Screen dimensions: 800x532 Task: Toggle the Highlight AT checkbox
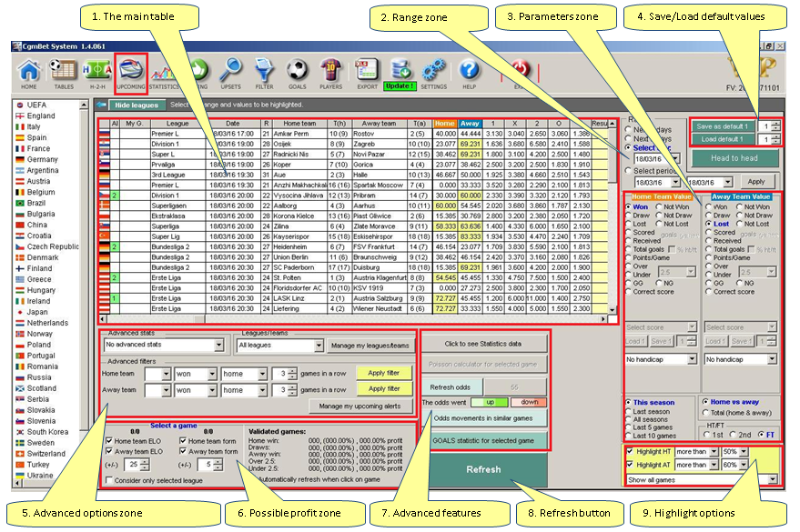tap(630, 465)
